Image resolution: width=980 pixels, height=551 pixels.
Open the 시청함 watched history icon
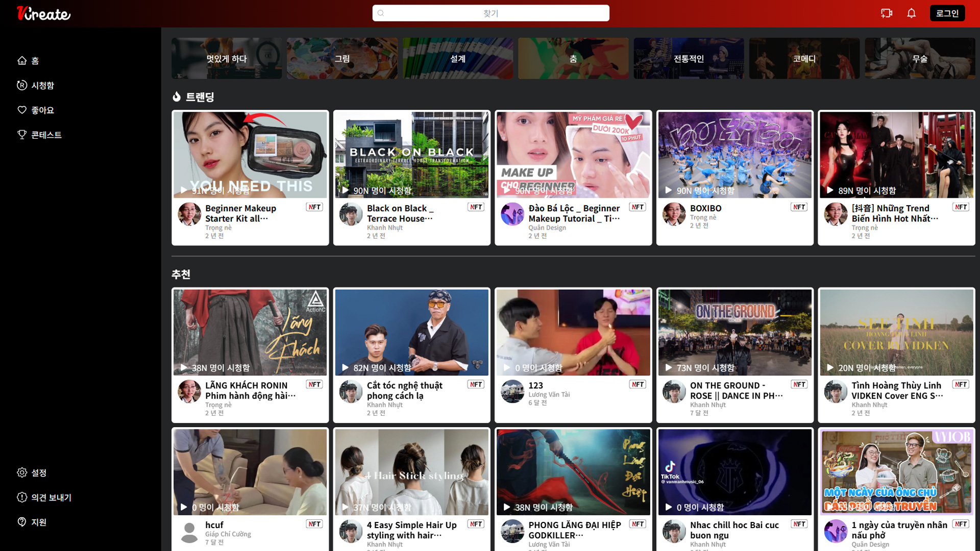point(22,85)
